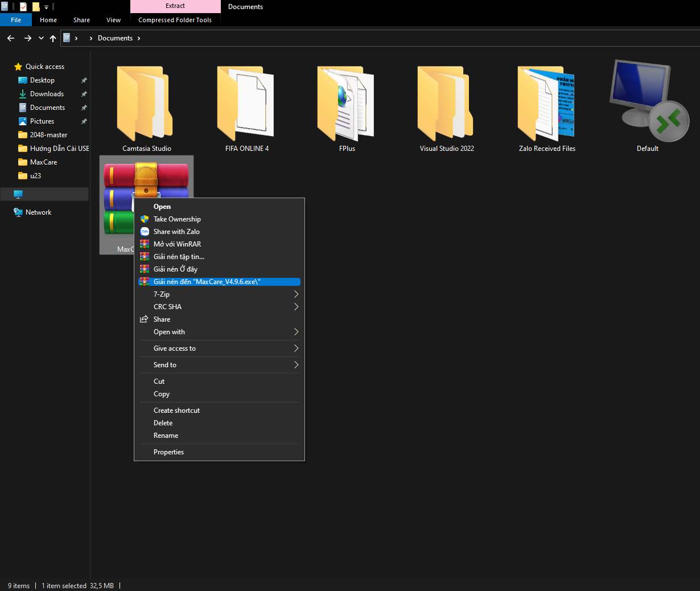Click the Take Ownership shield entry

(x=177, y=219)
